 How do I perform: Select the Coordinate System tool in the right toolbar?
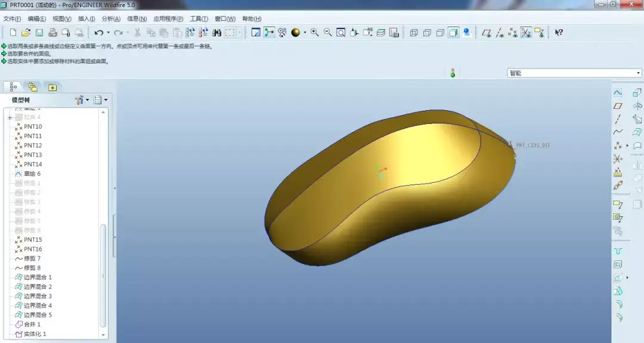coord(618,159)
